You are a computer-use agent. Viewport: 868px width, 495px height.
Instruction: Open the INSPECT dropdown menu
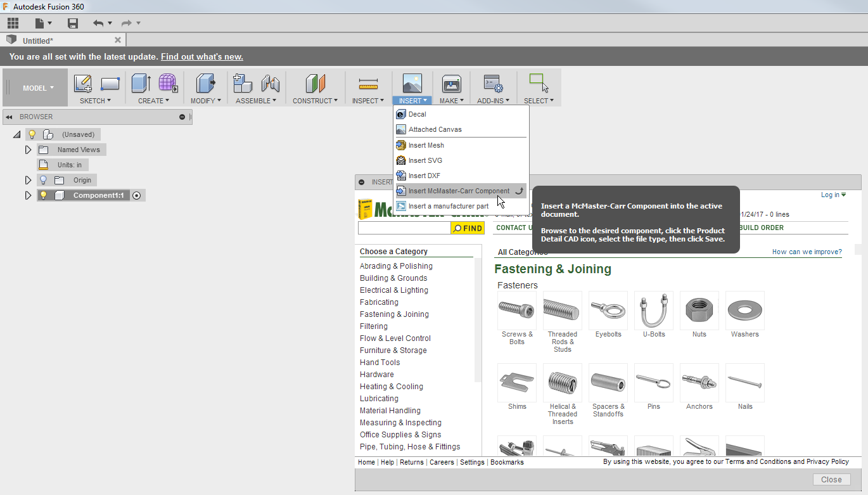coord(368,101)
